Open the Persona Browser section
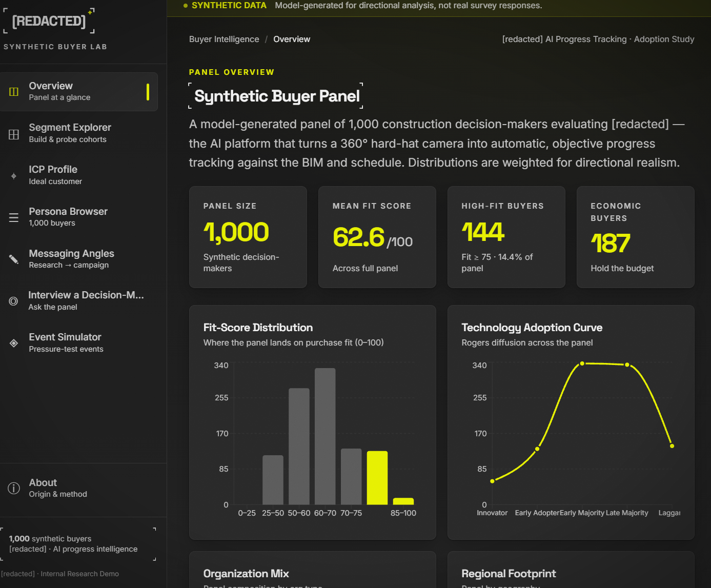 pyautogui.click(x=79, y=217)
